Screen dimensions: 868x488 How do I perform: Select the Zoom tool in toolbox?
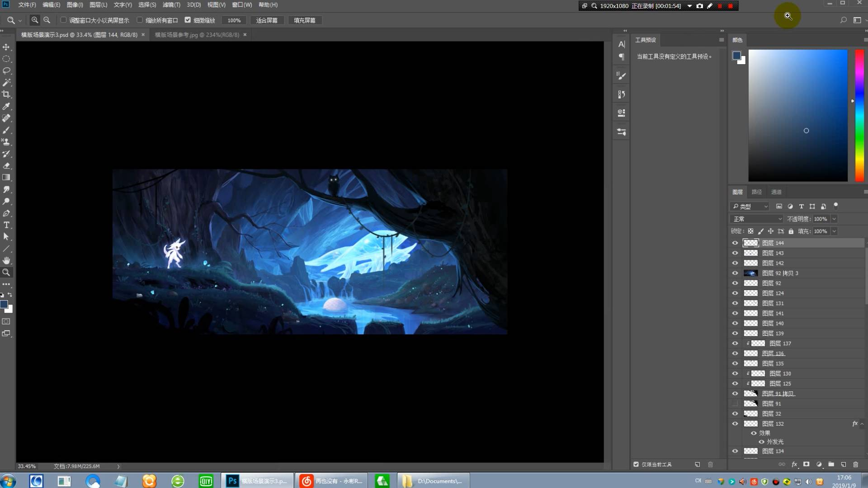tap(6, 272)
